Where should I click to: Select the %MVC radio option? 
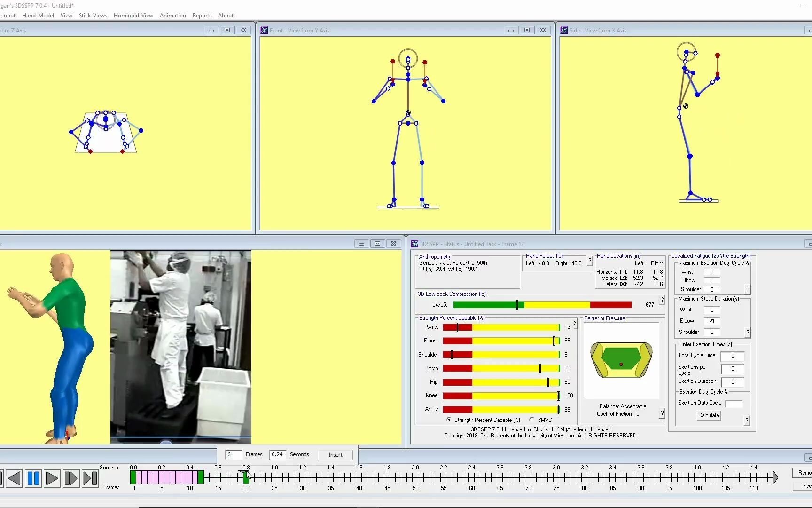click(x=531, y=420)
